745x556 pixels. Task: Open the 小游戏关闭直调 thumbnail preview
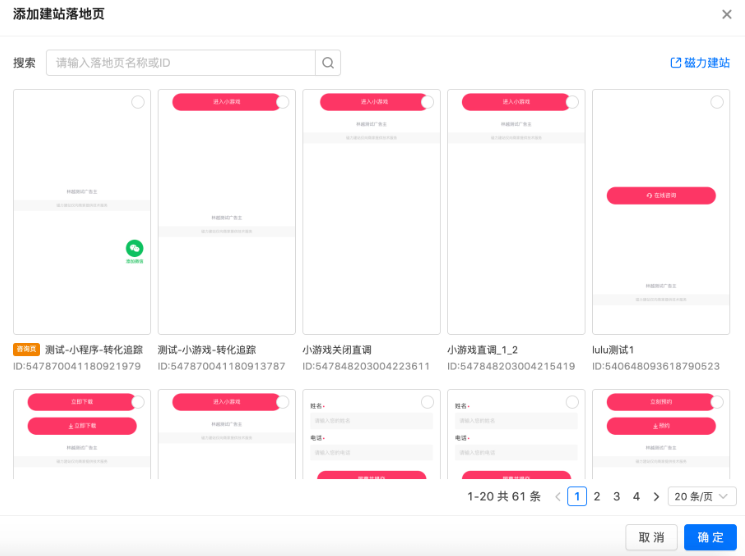[372, 212]
